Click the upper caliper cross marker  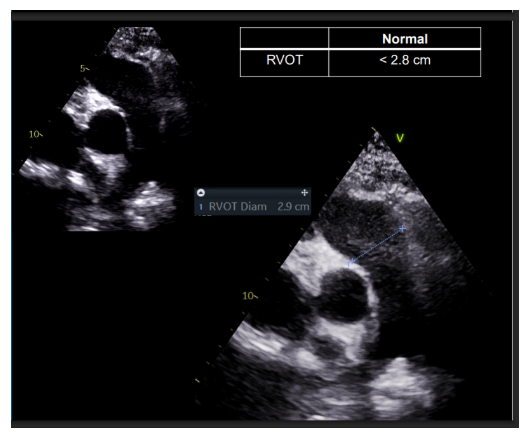(x=403, y=229)
